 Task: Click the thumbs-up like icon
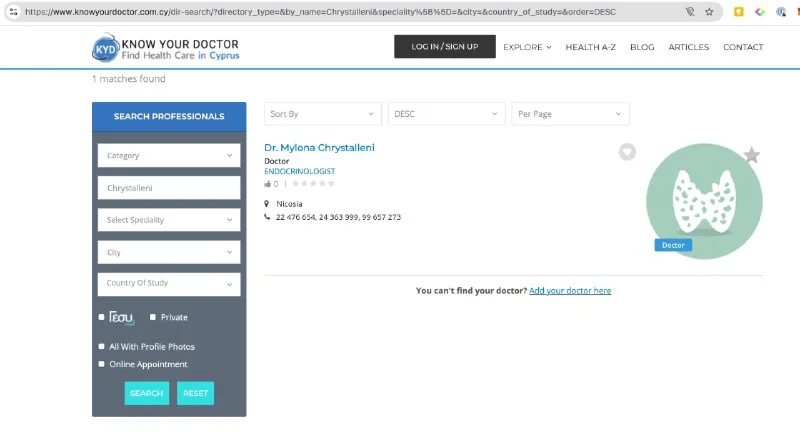tap(268, 184)
